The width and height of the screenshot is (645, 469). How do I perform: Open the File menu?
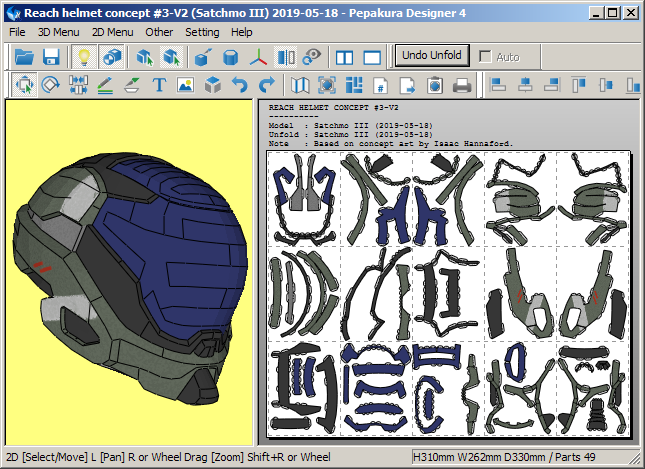[17, 32]
